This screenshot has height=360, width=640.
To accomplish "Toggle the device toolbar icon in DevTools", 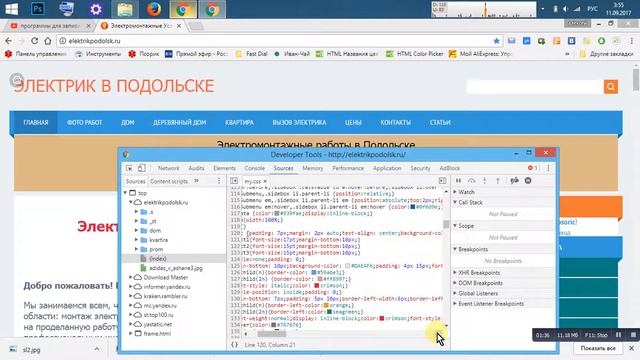I will [141, 168].
